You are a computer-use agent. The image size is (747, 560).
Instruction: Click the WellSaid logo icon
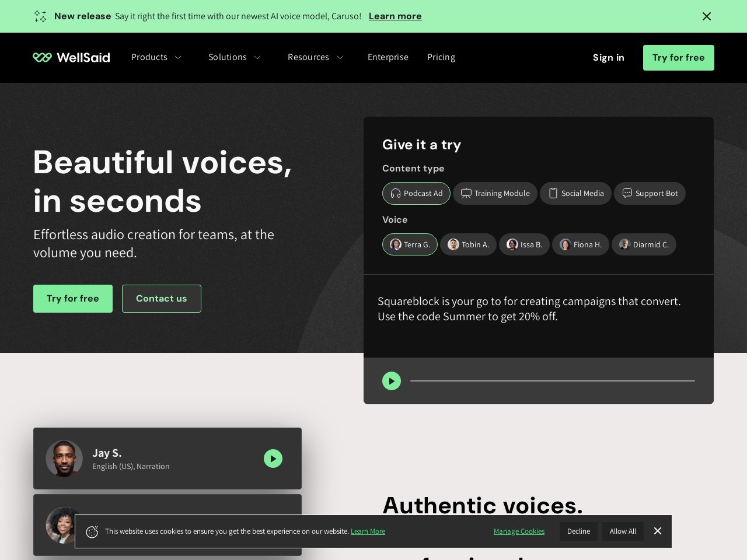[x=42, y=57]
